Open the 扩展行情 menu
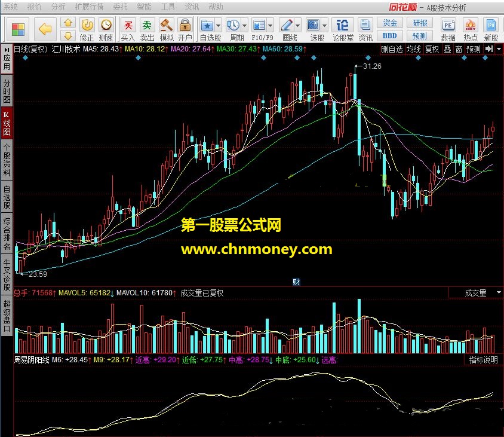 click(89, 7)
